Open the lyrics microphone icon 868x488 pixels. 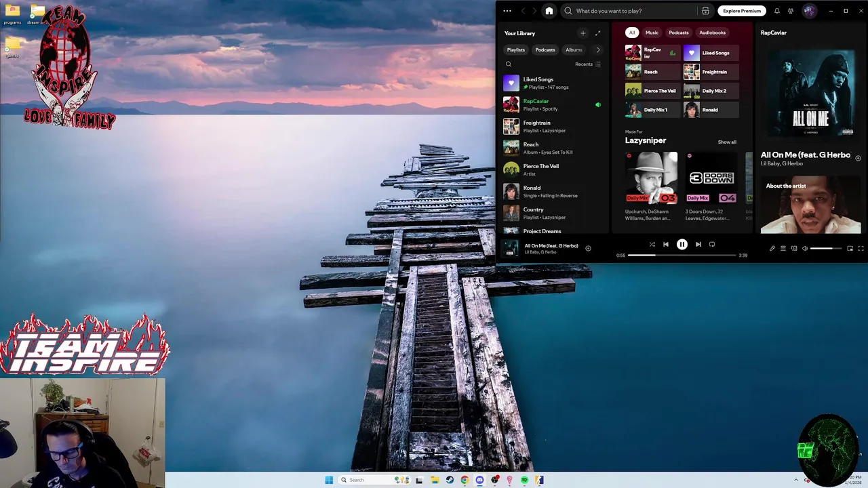click(772, 249)
